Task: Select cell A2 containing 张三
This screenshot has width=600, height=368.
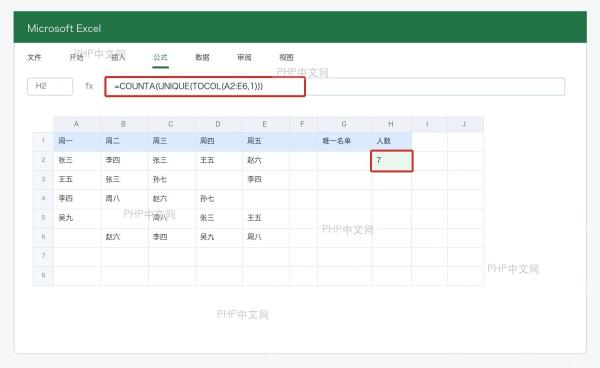Action: point(77,160)
